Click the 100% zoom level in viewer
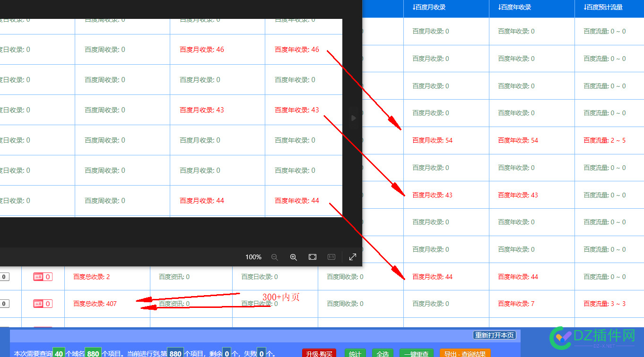This screenshot has width=644, height=357. pos(253,257)
